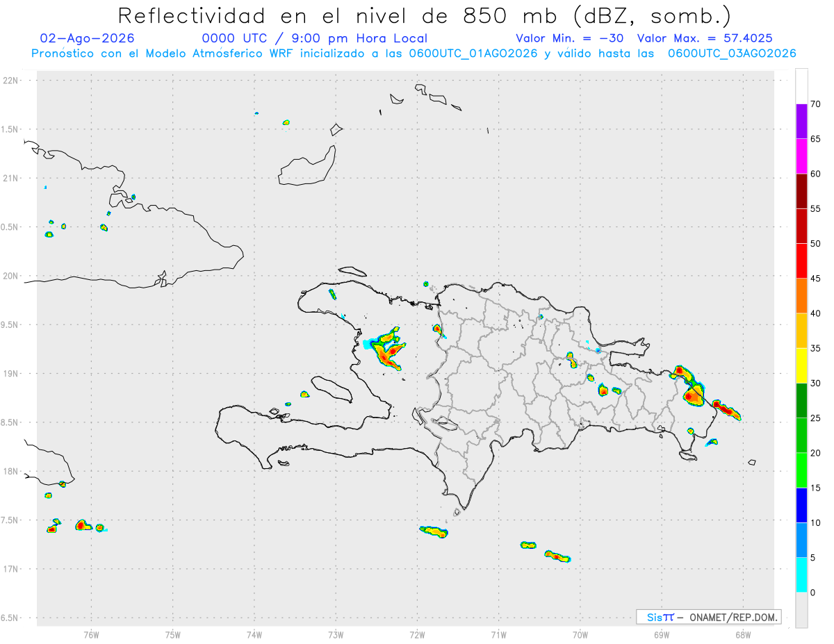Click the '60' label on the color scale
This screenshot has width=834, height=644.
[x=816, y=174]
